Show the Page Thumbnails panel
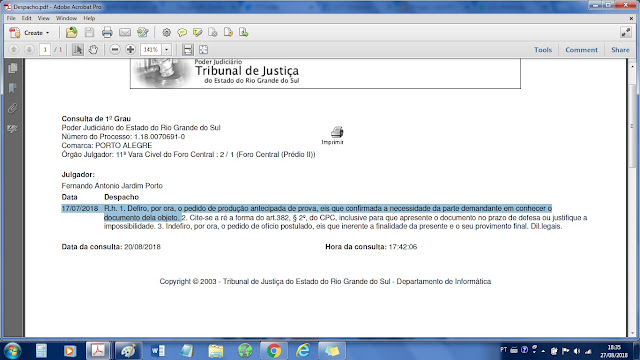The width and height of the screenshot is (640, 360). (x=13, y=68)
